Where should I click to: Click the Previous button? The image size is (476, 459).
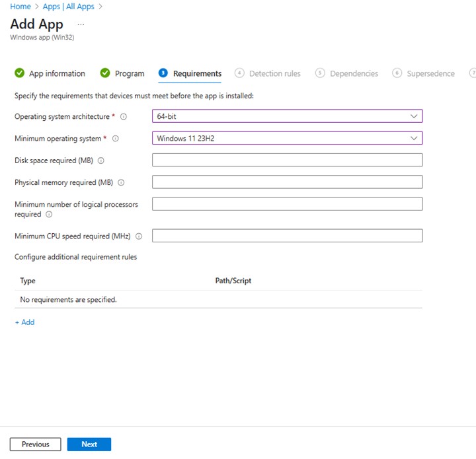coord(35,444)
